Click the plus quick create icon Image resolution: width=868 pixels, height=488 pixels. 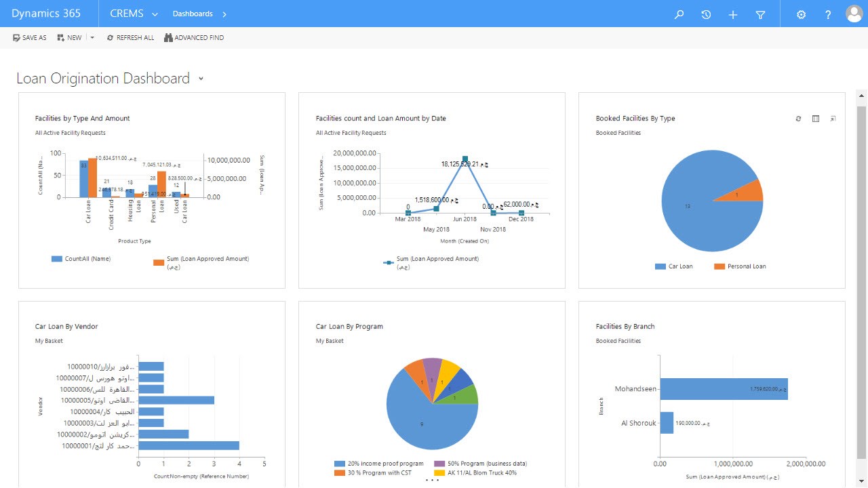click(733, 14)
